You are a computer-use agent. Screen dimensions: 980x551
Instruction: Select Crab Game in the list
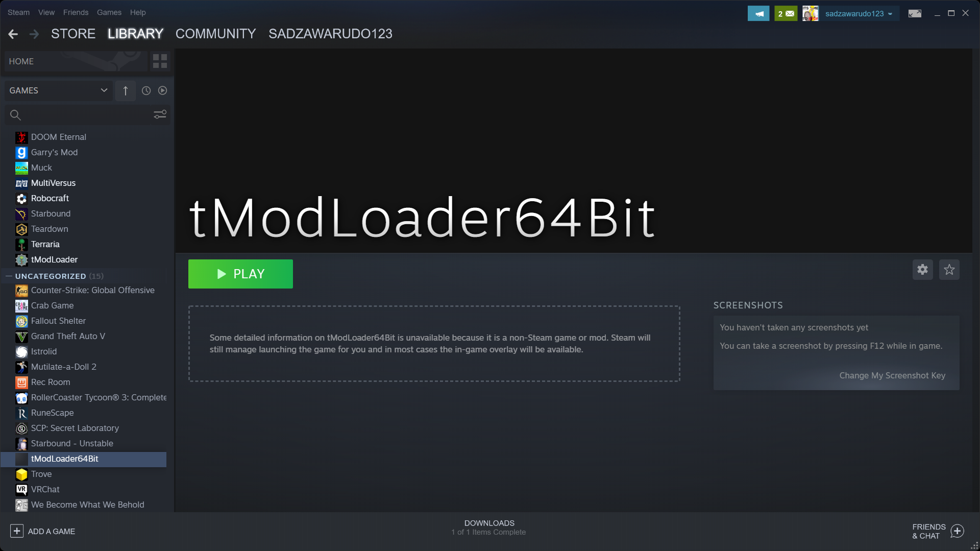point(84,306)
